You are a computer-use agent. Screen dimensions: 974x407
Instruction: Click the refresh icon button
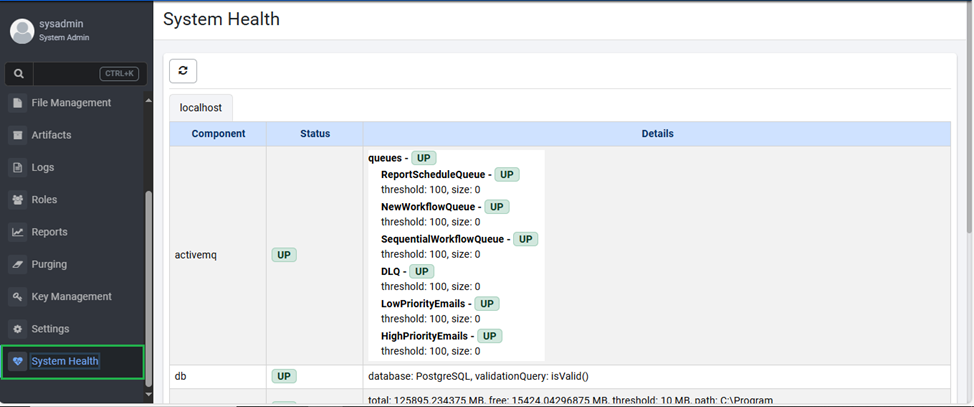point(183,71)
